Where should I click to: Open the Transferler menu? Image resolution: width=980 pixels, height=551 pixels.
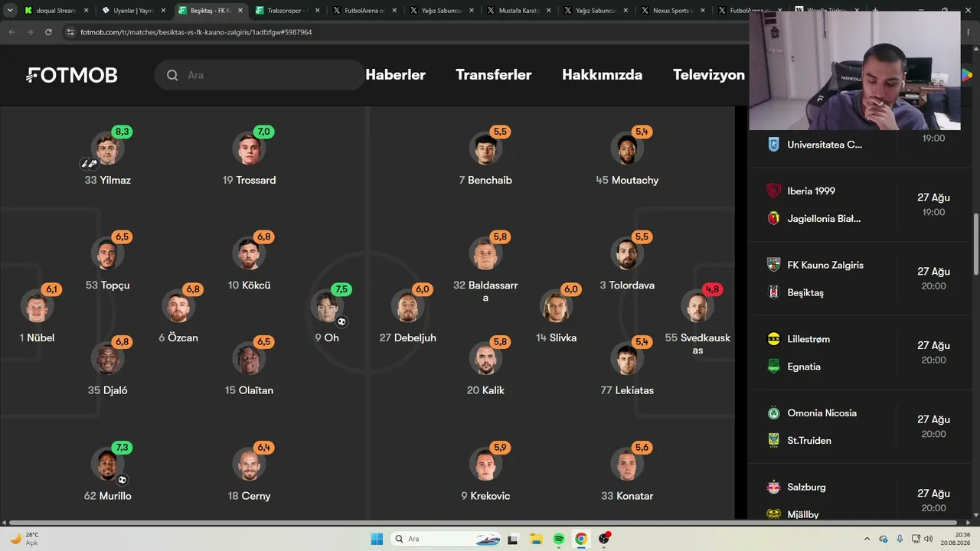click(x=494, y=75)
